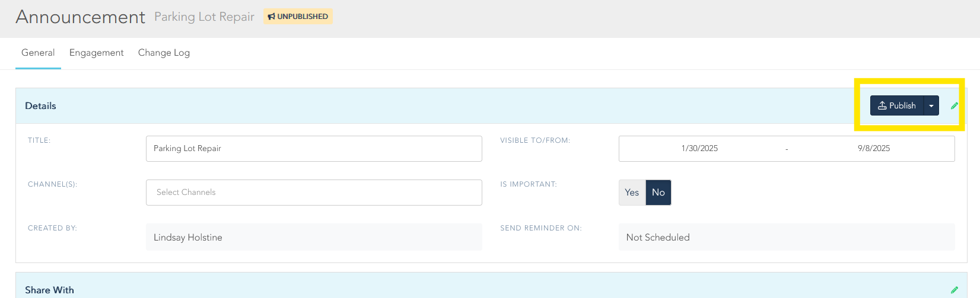
Task: Click the Send Reminder On Not Scheduled field
Action: 786,238
